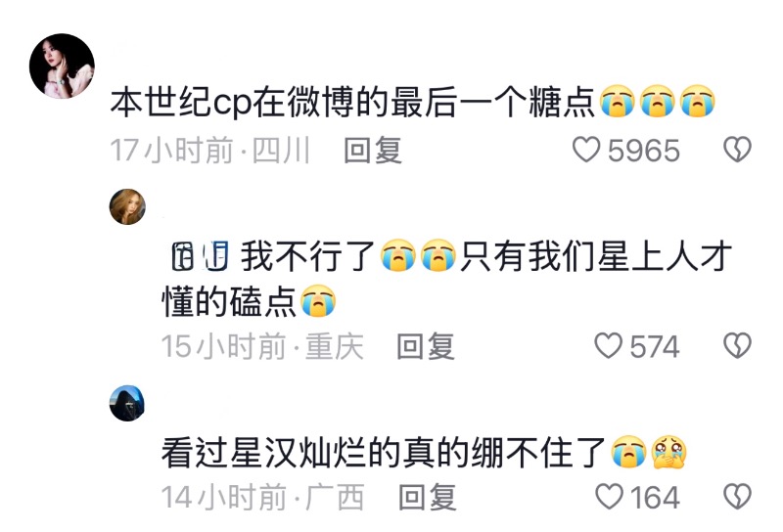Tap the heart on the 重庆 comment

click(609, 346)
